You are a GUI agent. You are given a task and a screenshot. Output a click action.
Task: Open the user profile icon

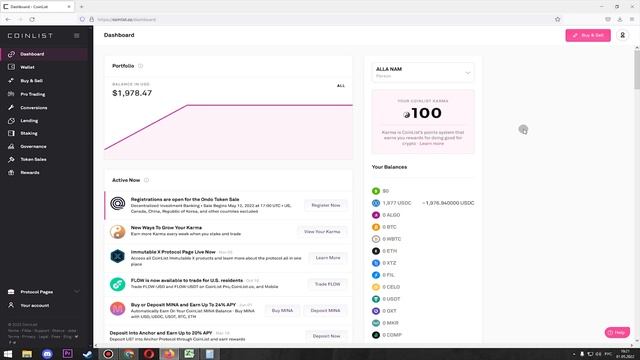pos(622,36)
